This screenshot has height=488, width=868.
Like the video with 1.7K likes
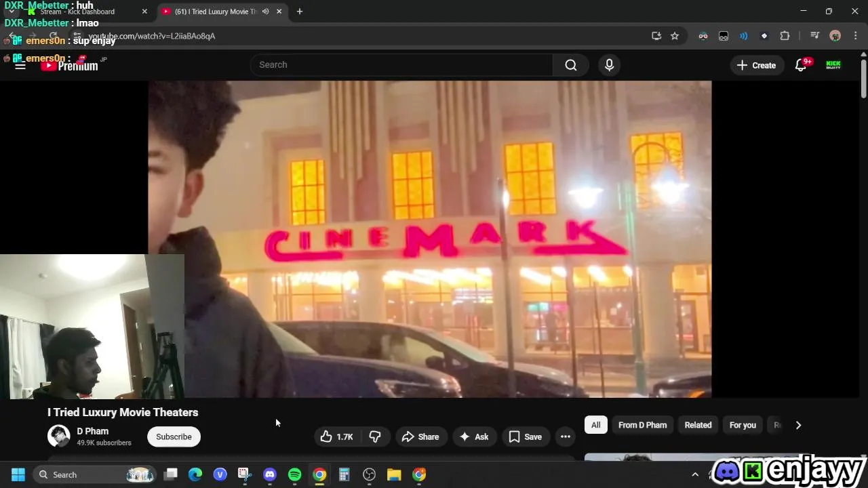(337, 436)
